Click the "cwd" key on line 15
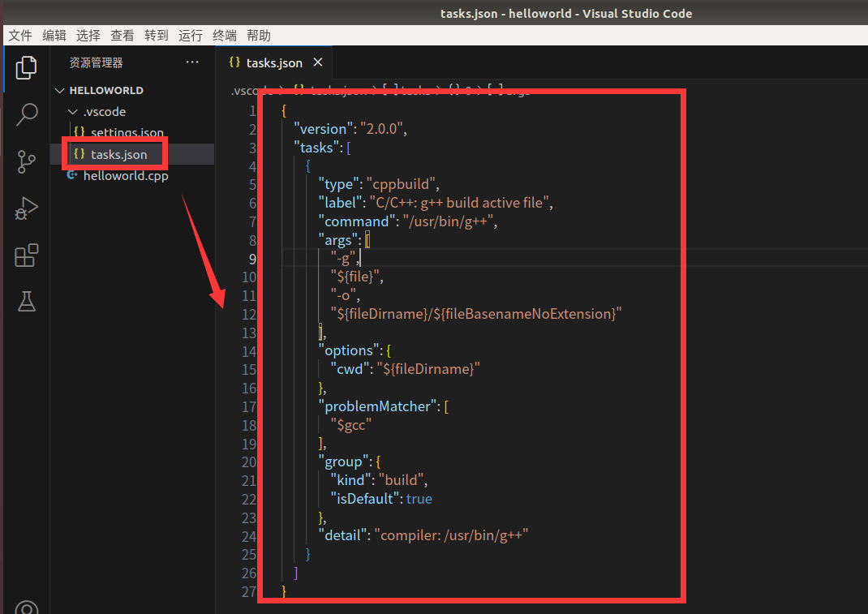868x614 pixels. point(350,369)
